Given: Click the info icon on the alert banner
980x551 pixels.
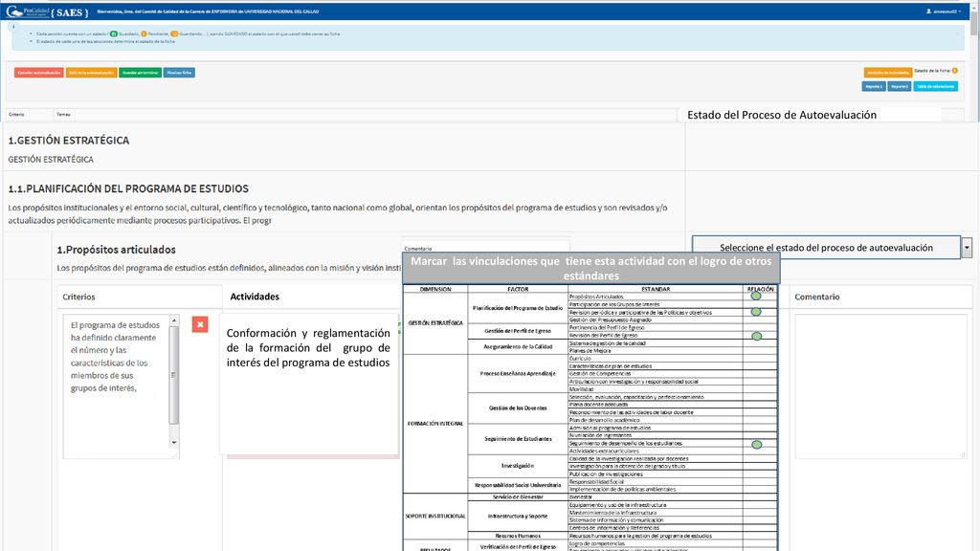Looking at the screenshot, I should 13,27.
